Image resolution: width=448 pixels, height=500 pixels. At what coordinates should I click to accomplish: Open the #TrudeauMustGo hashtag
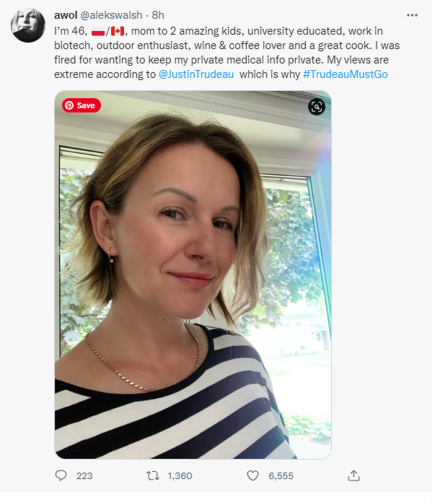point(345,74)
